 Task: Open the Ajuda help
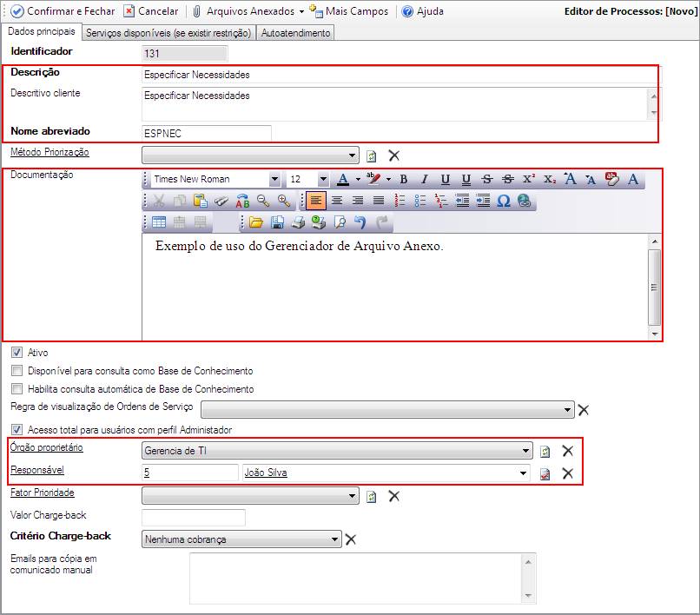[x=422, y=11]
